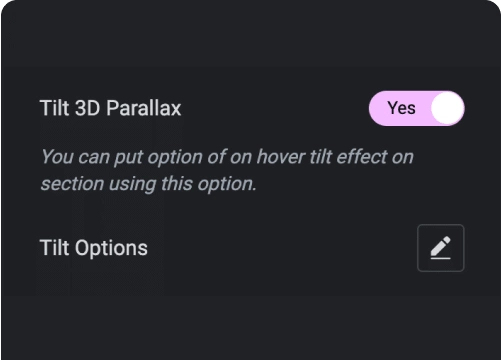Click the underline below the pencil icon

[440, 258]
